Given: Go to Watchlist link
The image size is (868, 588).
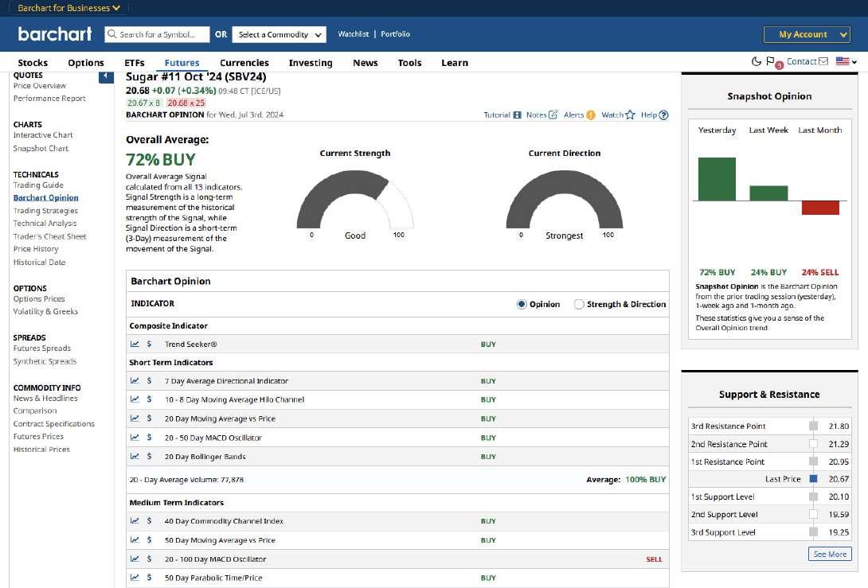Looking at the screenshot, I should pyautogui.click(x=354, y=33).
